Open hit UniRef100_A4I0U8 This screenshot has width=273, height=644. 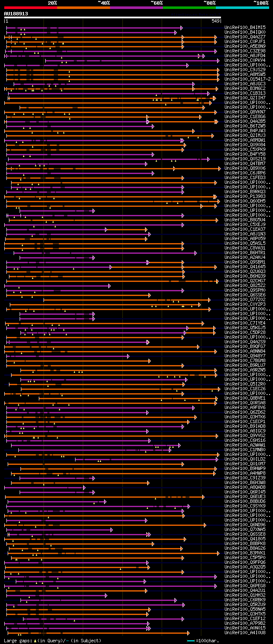coord(245,632)
